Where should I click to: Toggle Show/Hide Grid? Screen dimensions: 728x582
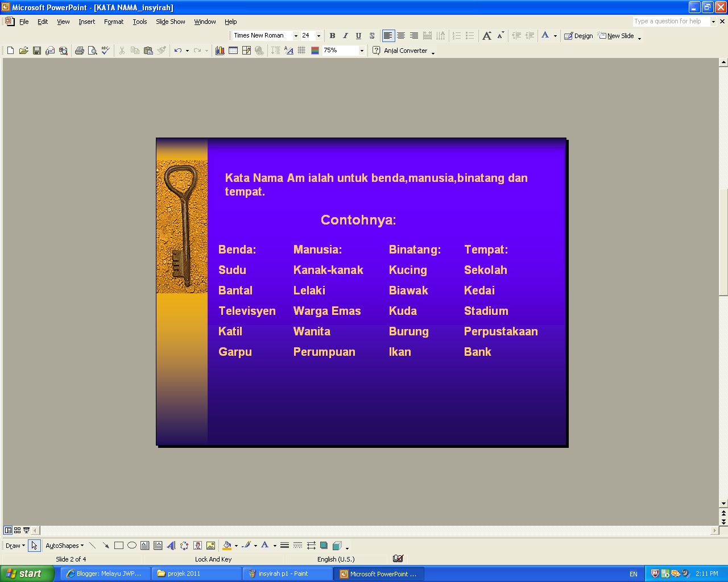301,51
